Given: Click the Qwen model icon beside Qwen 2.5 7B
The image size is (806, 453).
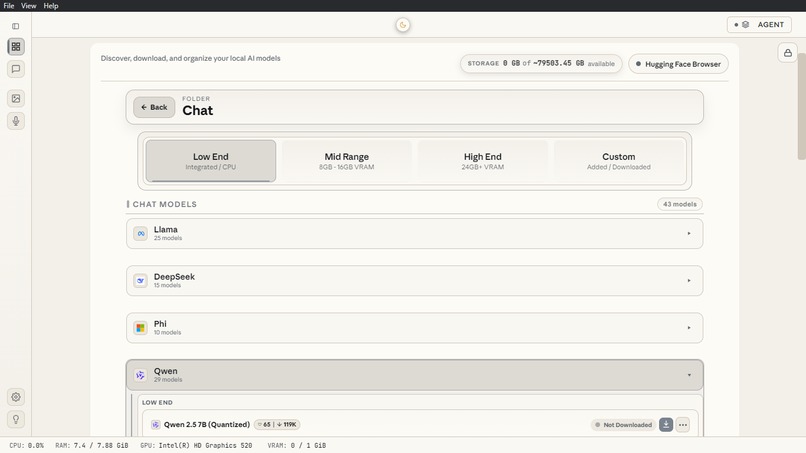Looking at the screenshot, I should (x=155, y=425).
